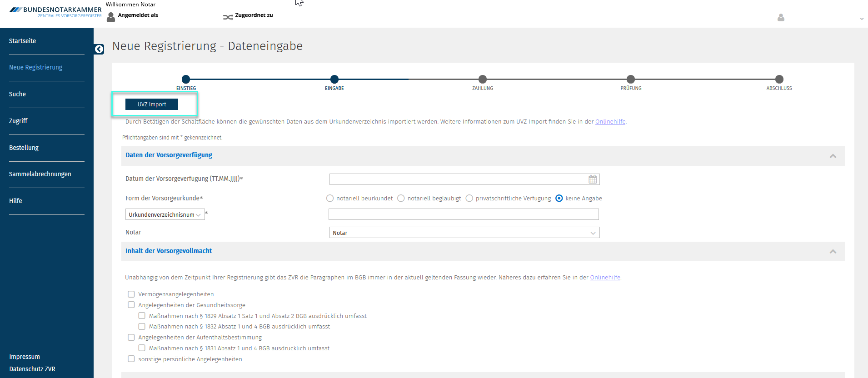Click the ZAHLUNG progress step circle
The image size is (868, 378).
(x=483, y=79)
